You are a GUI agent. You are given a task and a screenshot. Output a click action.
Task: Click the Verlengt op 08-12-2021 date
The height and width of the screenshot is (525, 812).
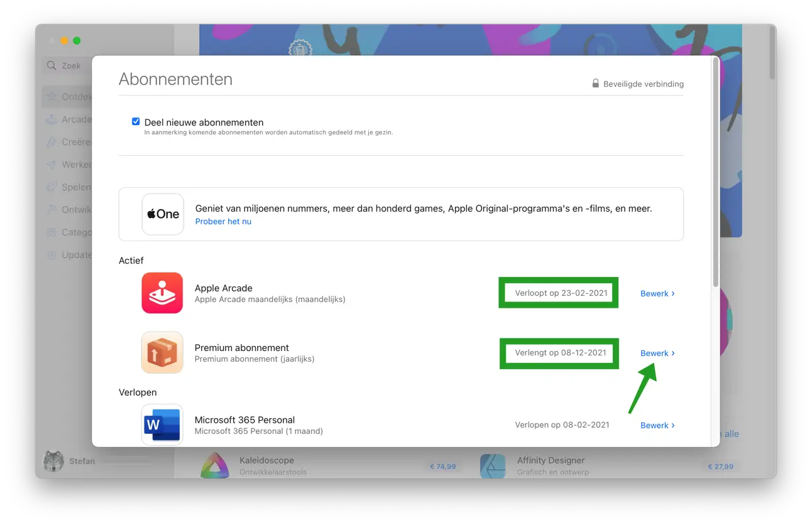[x=561, y=352]
